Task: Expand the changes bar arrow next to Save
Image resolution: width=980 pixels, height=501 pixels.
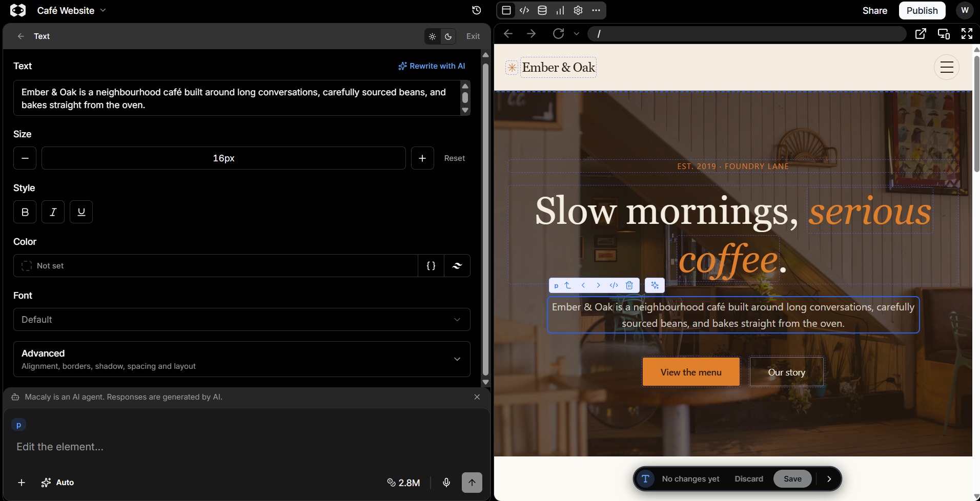Action: click(x=829, y=479)
